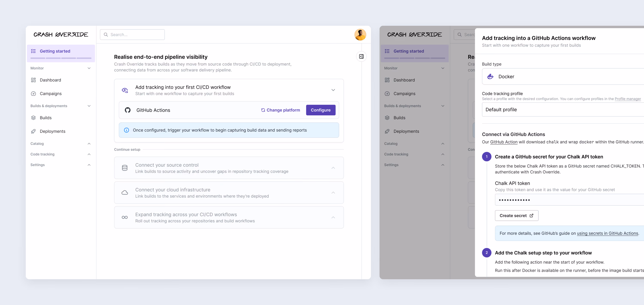This screenshot has width=644, height=305.
Task: Collapse the Add tracking CI/CD workflow card
Action: (x=333, y=90)
